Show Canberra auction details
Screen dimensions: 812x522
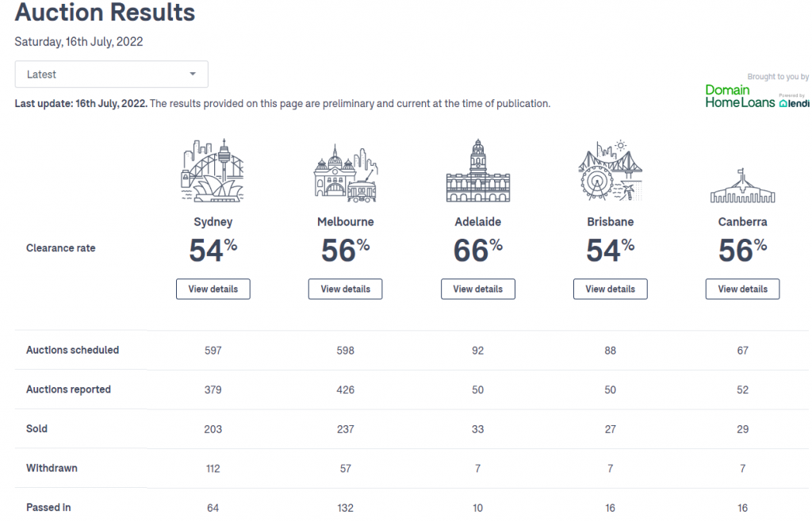point(742,289)
